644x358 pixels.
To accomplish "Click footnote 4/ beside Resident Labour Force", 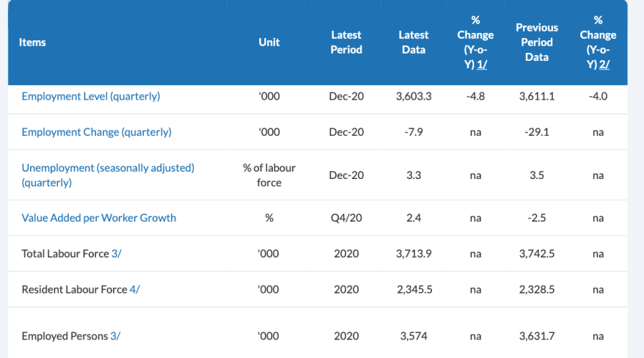I will click(x=134, y=290).
